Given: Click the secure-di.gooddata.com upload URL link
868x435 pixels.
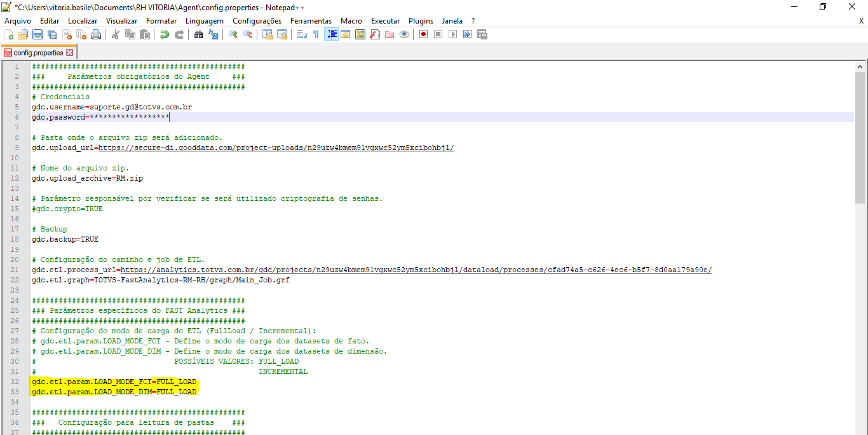Looking at the screenshot, I should click(276, 148).
